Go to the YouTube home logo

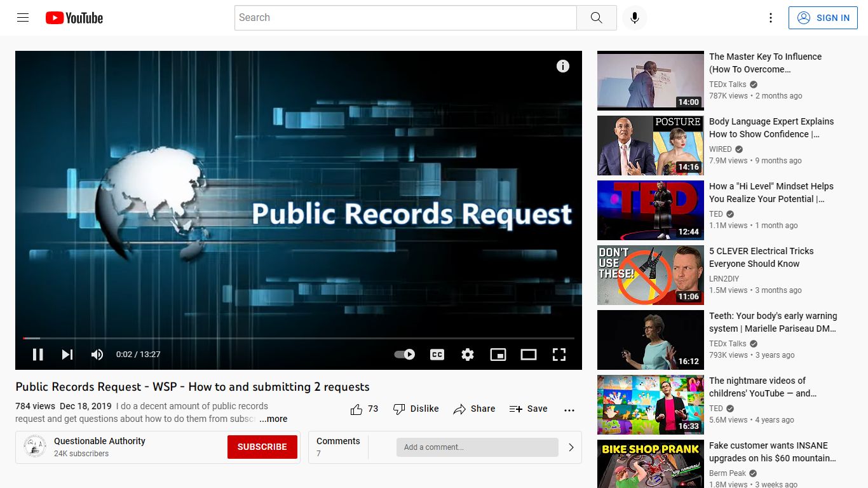74,18
